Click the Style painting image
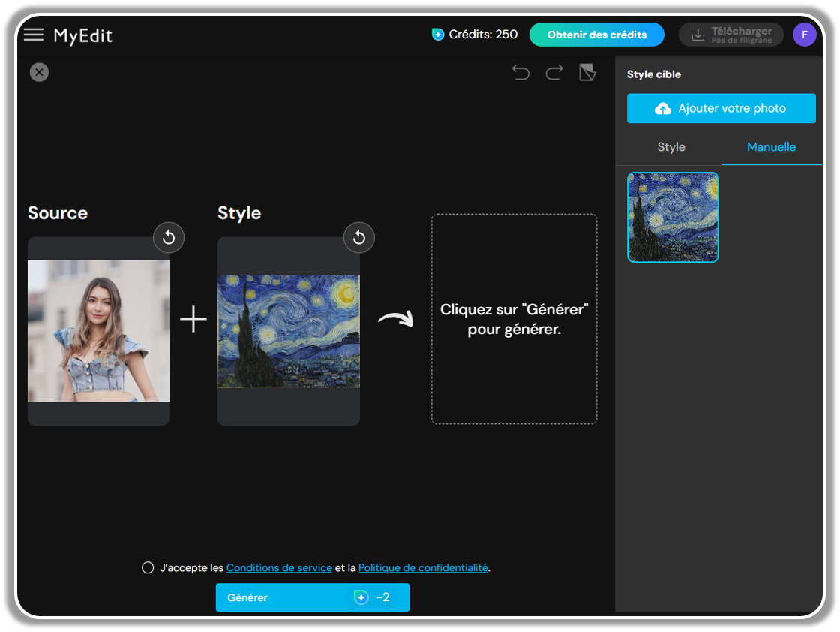The image size is (840, 632). click(289, 331)
